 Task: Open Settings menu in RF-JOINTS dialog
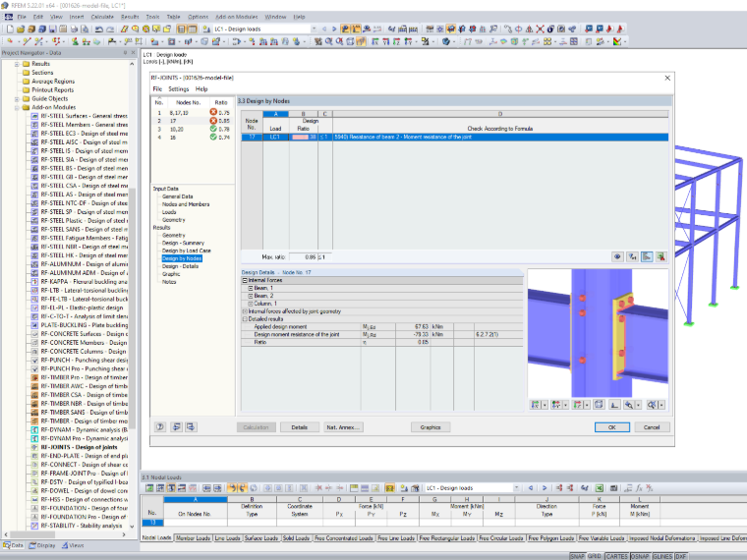179,89
